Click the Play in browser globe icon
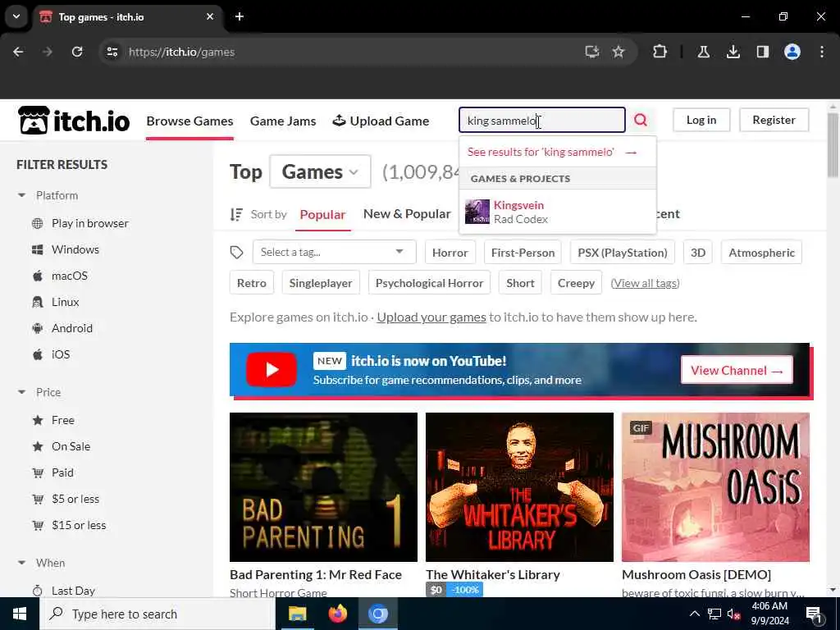Image resolution: width=840 pixels, height=630 pixels. pos(38,223)
